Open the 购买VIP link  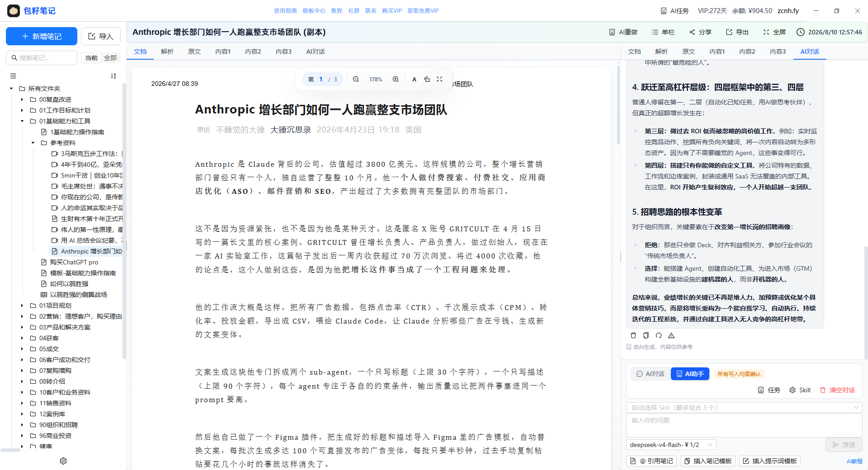[x=392, y=11]
